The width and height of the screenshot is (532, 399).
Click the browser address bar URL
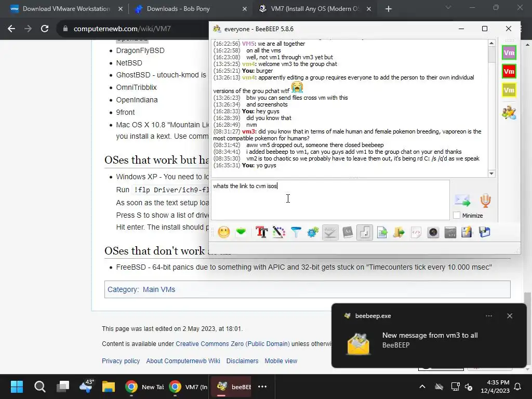[x=122, y=29]
